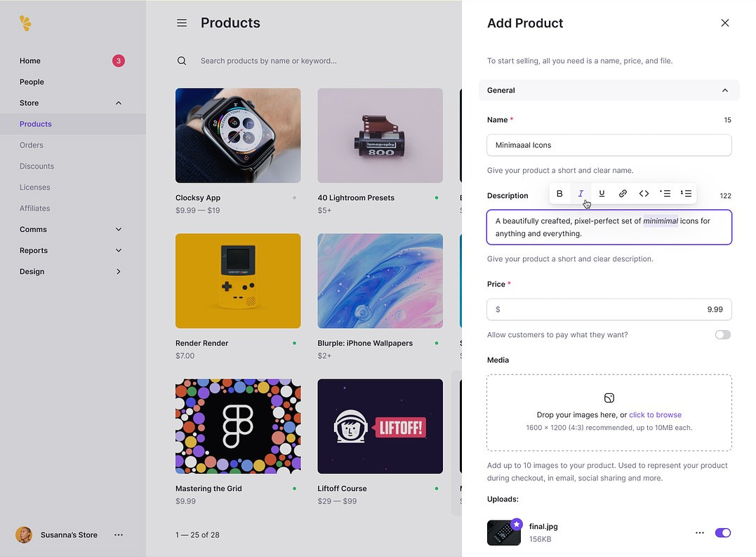Apply bold formatting in description toolbar
756x557 pixels.
559,194
